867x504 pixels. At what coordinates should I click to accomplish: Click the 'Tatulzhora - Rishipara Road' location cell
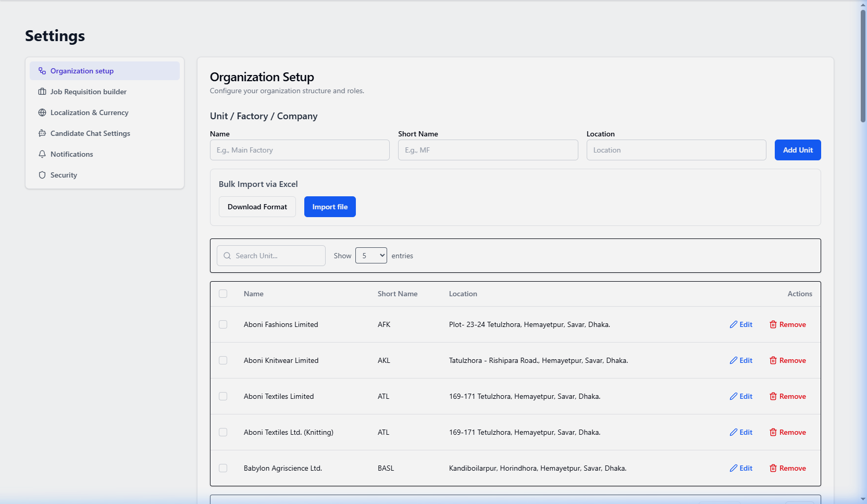coord(538,360)
